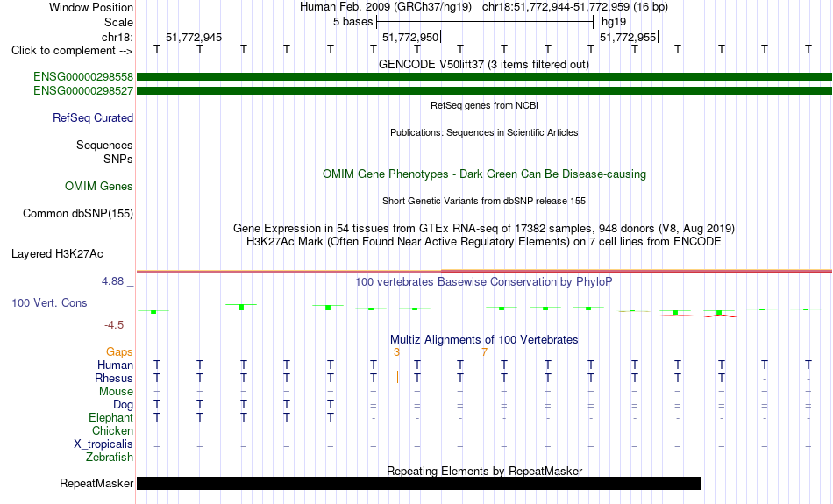The height and width of the screenshot is (504, 833).
Task: Click the ENSG00000298527 green transcript bar
Action: pyautogui.click(x=485, y=91)
